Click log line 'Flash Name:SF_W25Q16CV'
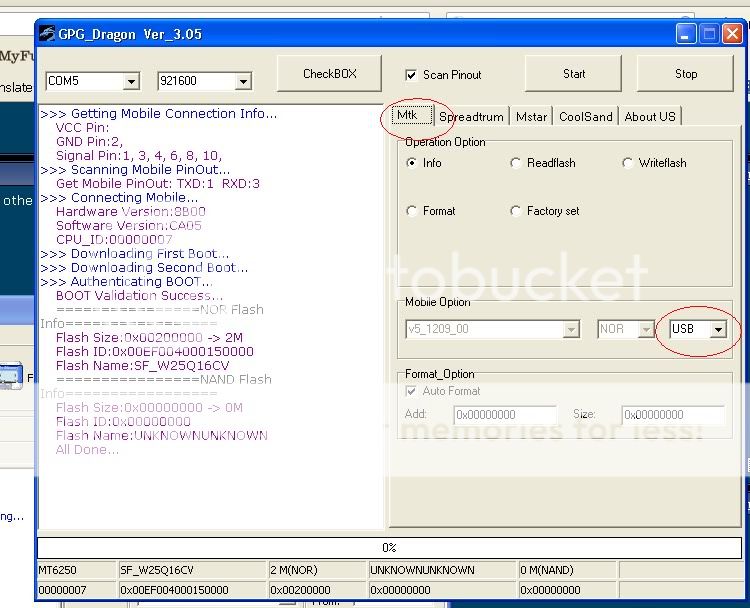 tap(143, 365)
